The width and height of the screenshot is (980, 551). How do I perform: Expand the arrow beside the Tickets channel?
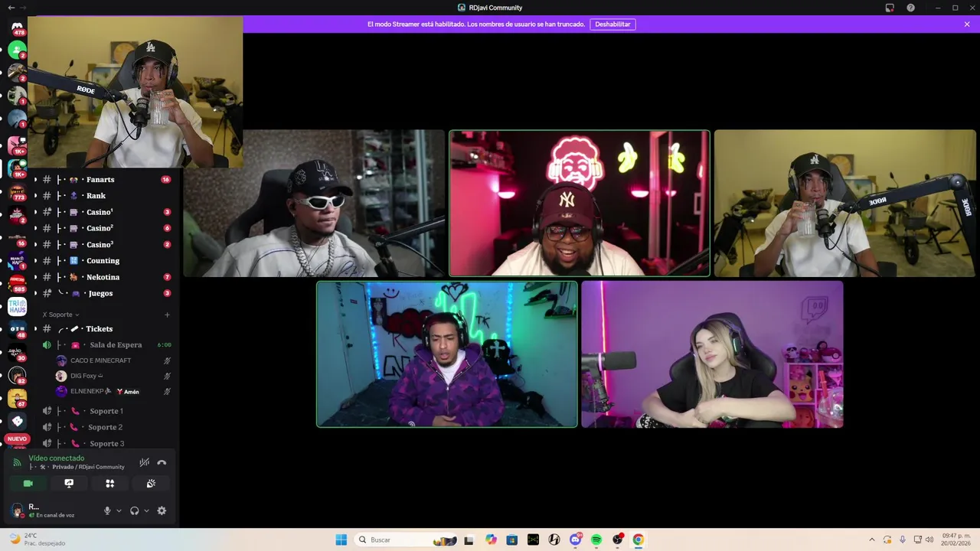point(35,329)
